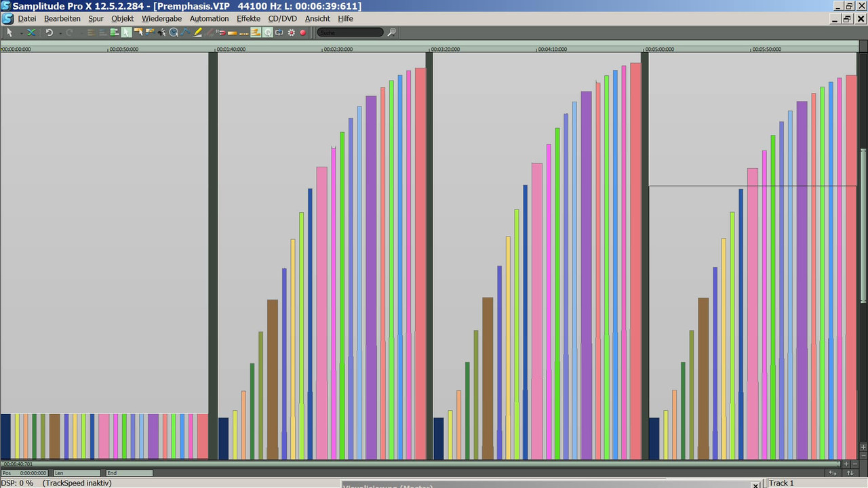
Task: Open the Bearbeiten menu
Action: [x=62, y=18]
